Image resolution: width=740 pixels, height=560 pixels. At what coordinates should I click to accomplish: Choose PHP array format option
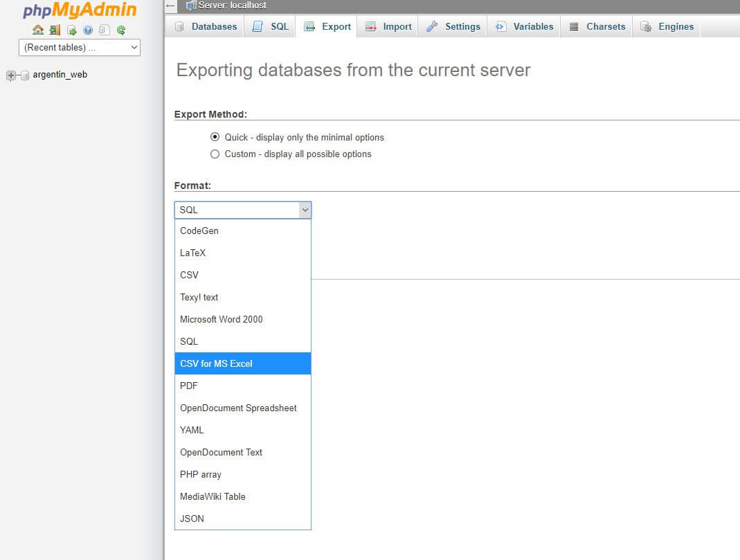(242, 475)
